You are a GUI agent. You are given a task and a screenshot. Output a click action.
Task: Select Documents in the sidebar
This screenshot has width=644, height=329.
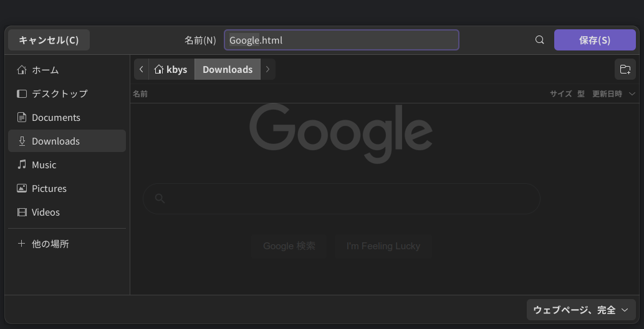pyautogui.click(x=67, y=118)
